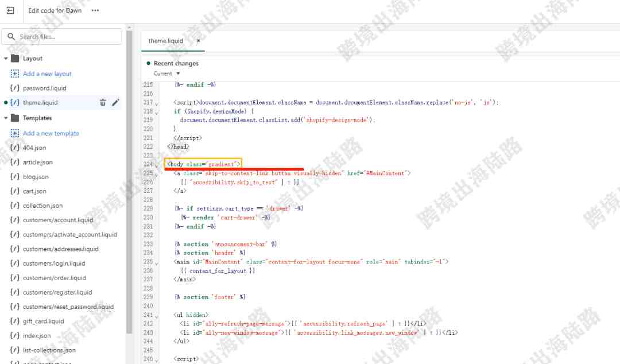Viewport: 620px width, 364px height.
Task: Fold code at line 225 anchor tag
Action: point(157,174)
